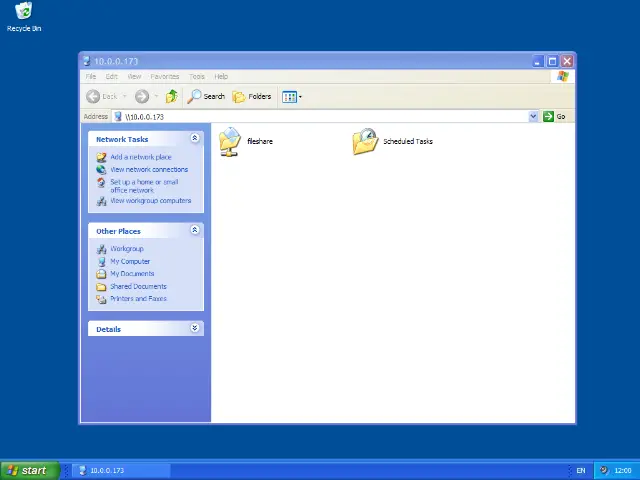Click the Network Tasks panel header text

(x=122, y=140)
